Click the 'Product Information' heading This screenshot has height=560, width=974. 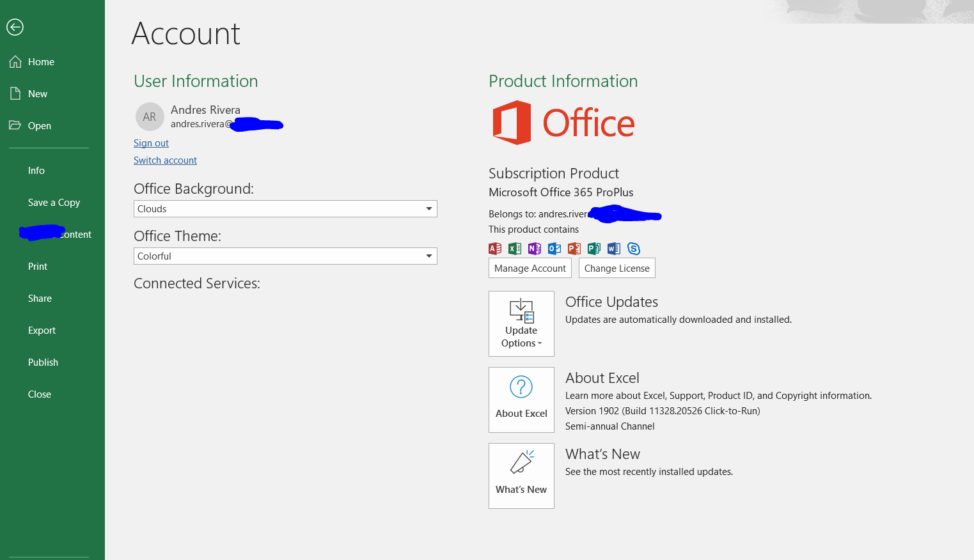click(x=563, y=81)
